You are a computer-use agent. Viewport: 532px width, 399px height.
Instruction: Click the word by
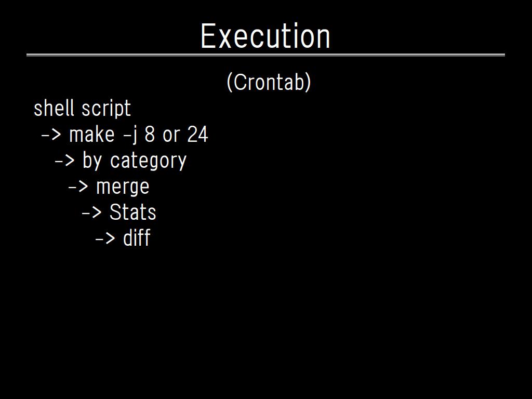click(x=92, y=161)
